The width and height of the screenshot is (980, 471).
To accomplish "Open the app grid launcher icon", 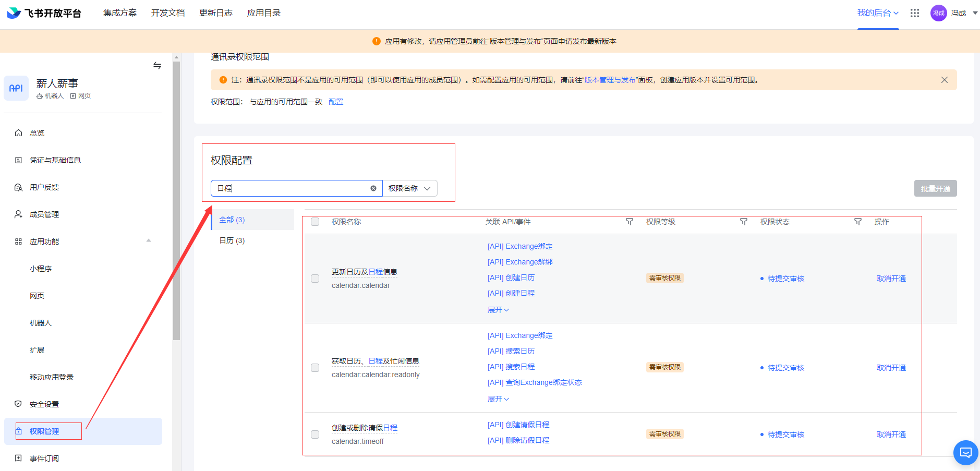I will pos(914,13).
